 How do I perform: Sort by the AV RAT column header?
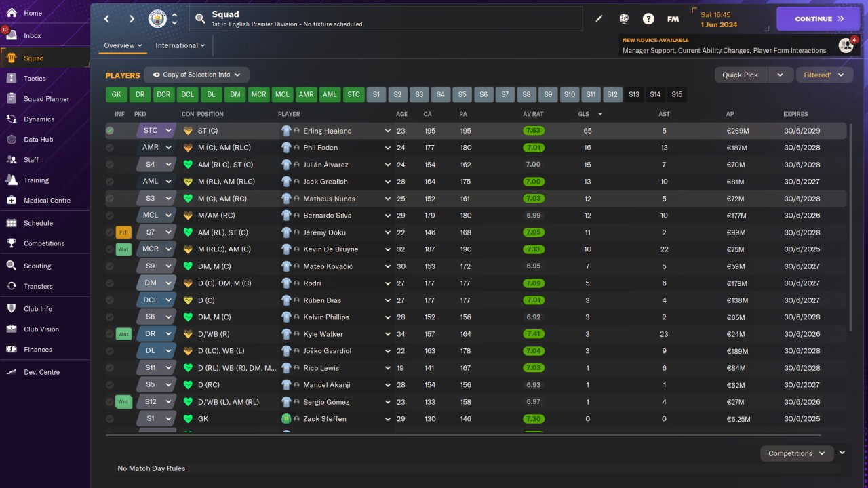(533, 114)
